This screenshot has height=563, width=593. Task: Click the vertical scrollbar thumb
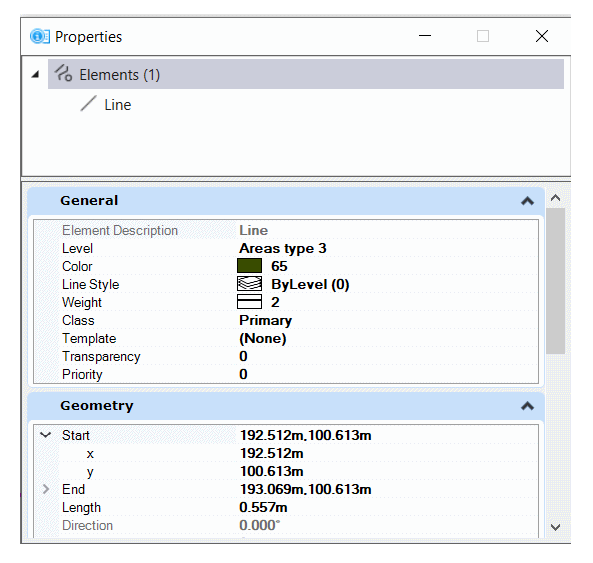click(x=556, y=281)
